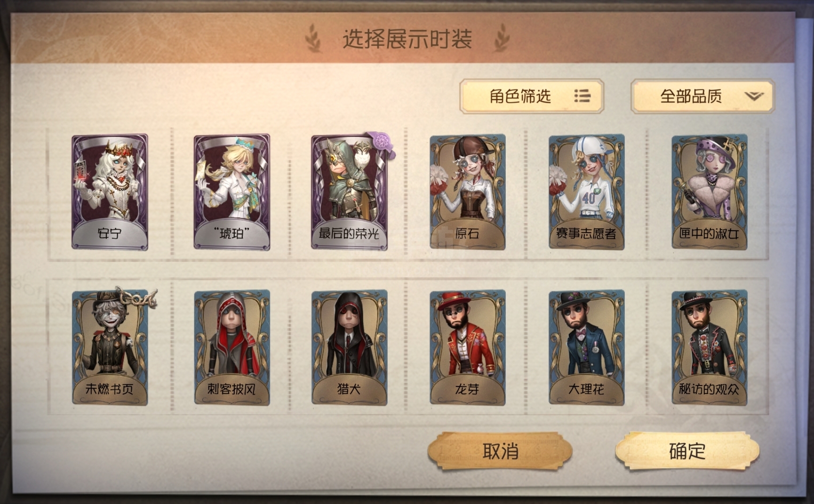This screenshot has width=814, height=504.
Task: Select the 未燃书页 costume card
Action: point(110,348)
